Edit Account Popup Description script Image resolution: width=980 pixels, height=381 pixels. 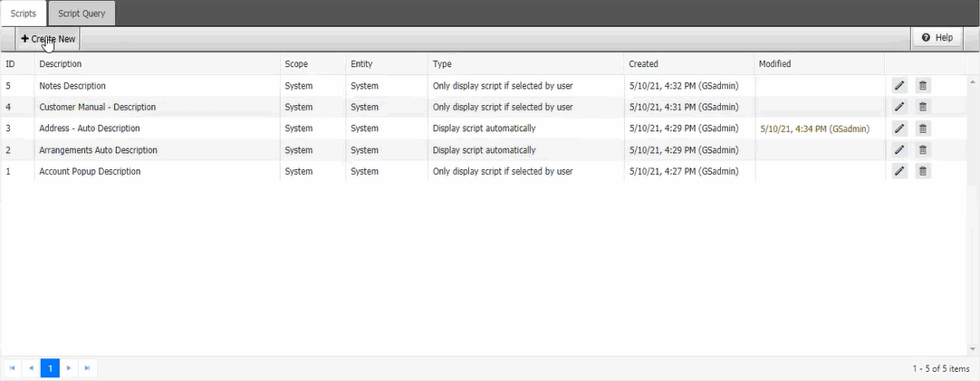tap(899, 171)
